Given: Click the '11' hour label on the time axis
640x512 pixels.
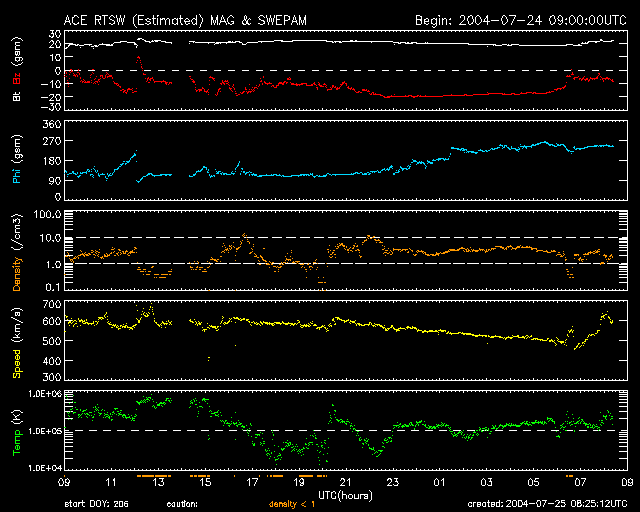Looking at the screenshot, I should (x=111, y=482).
